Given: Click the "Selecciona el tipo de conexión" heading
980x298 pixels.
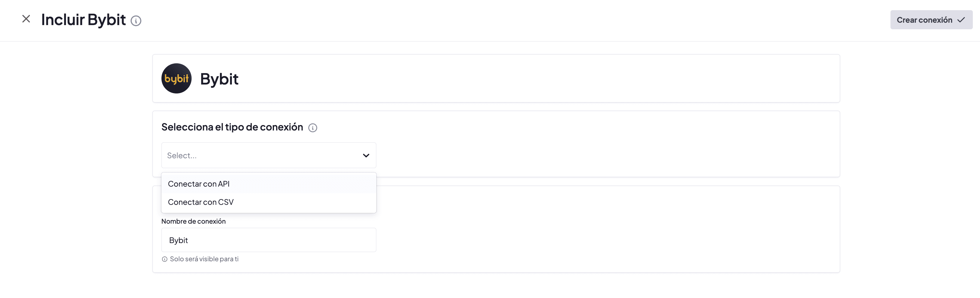Looking at the screenshot, I should 232,127.
